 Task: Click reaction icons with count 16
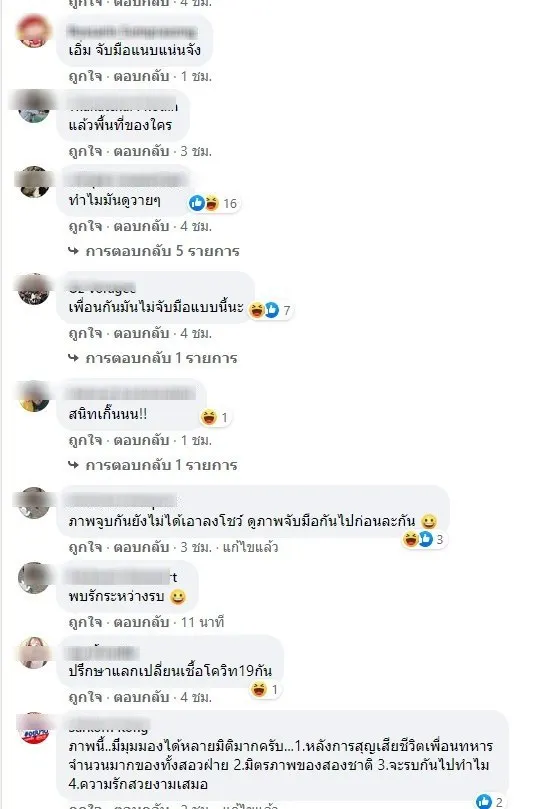pos(213,203)
